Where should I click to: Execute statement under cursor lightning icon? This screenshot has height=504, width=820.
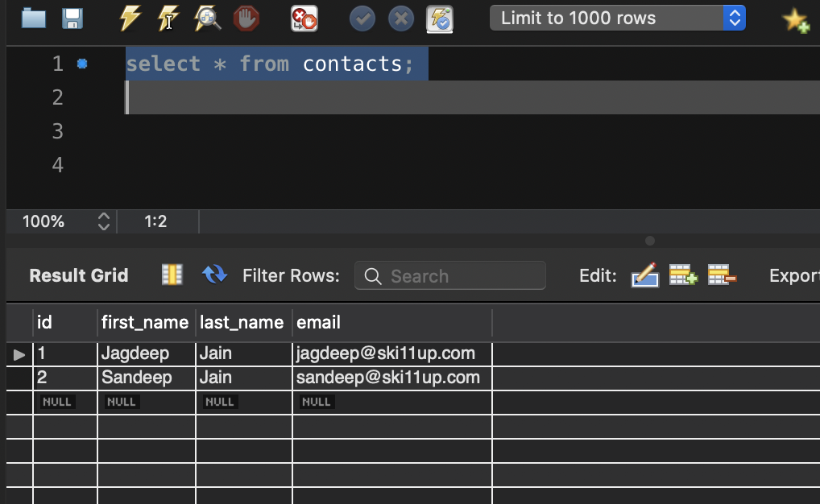pos(168,18)
